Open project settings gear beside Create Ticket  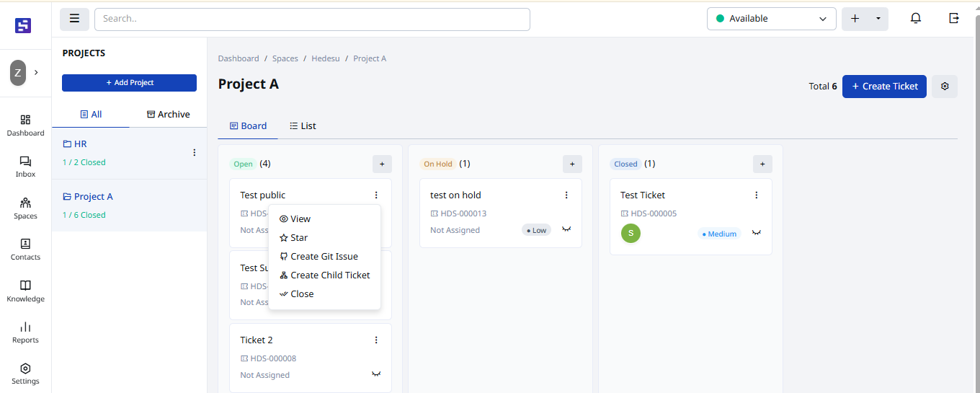pyautogui.click(x=945, y=87)
